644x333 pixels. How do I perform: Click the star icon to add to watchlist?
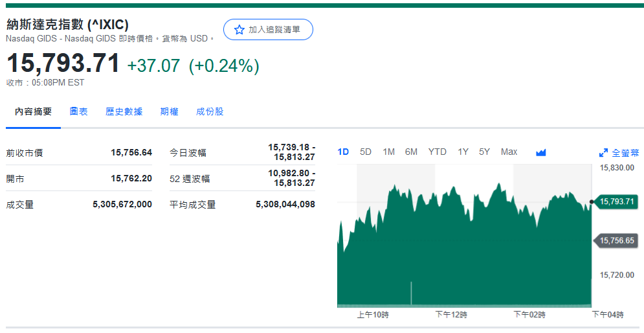click(x=239, y=30)
